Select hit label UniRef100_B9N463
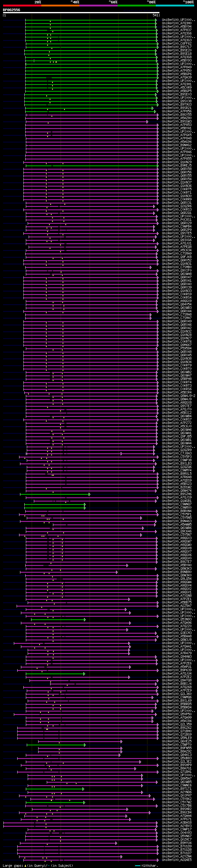 click(177, 521)
